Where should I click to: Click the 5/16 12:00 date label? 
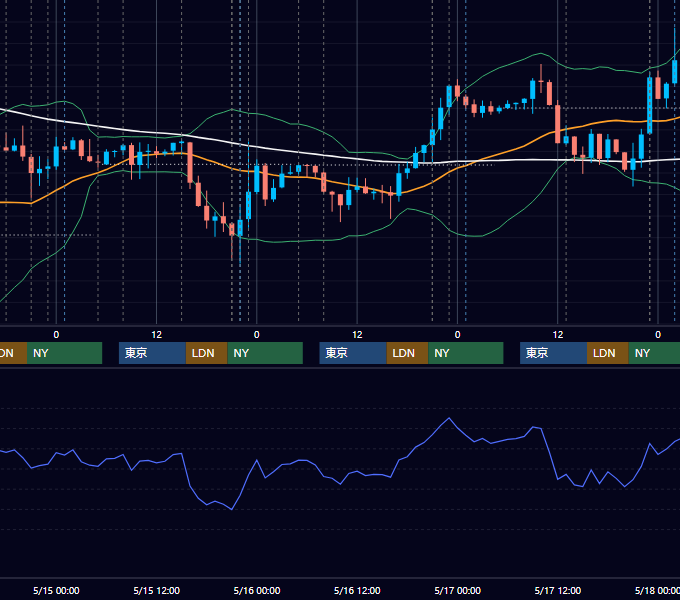357,590
